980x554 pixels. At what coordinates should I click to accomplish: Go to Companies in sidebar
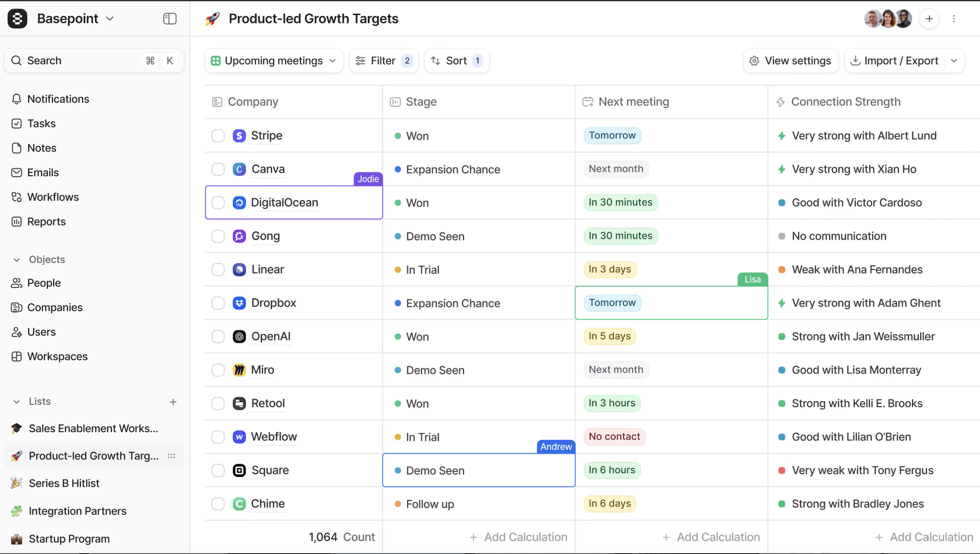click(x=55, y=307)
